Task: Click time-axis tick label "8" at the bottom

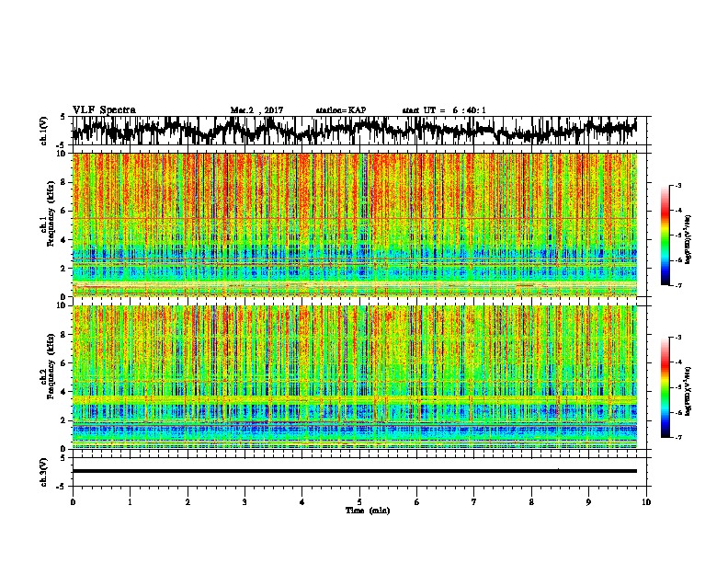Action: point(531,502)
